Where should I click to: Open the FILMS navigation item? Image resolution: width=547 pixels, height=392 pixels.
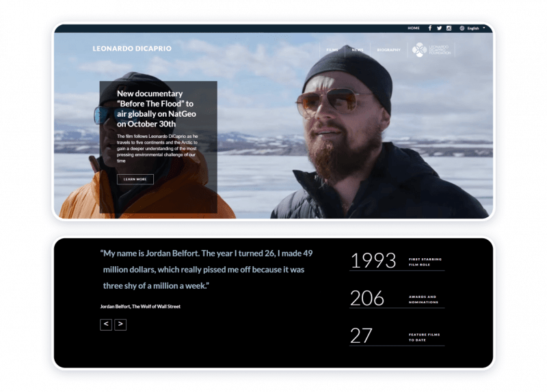(x=332, y=50)
